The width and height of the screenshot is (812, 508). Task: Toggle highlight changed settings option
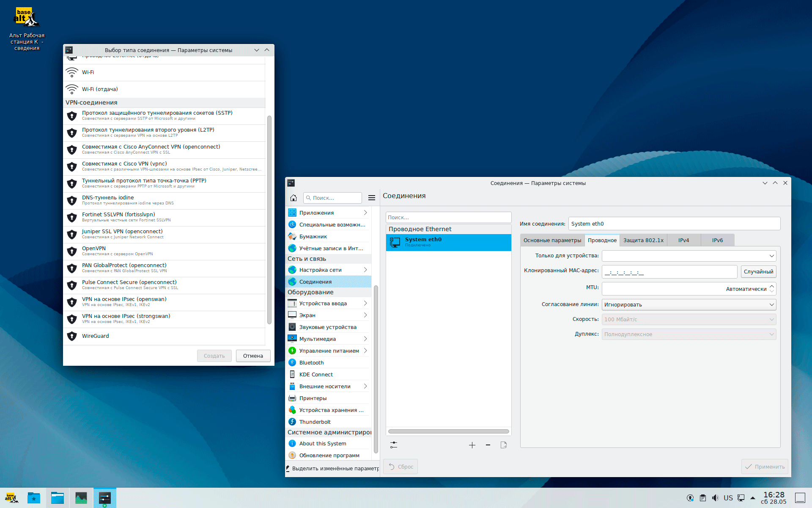(332, 468)
